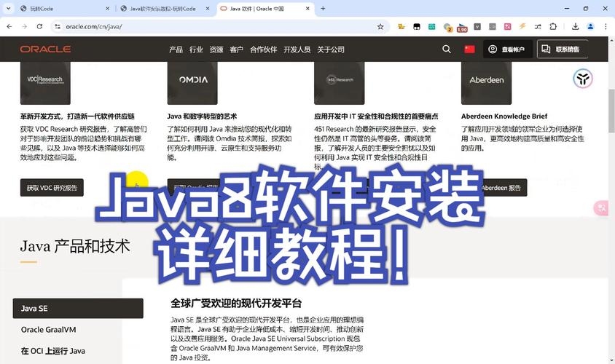
Task: Open the yellow extension beside the bookmark star
Action: (x=401, y=27)
